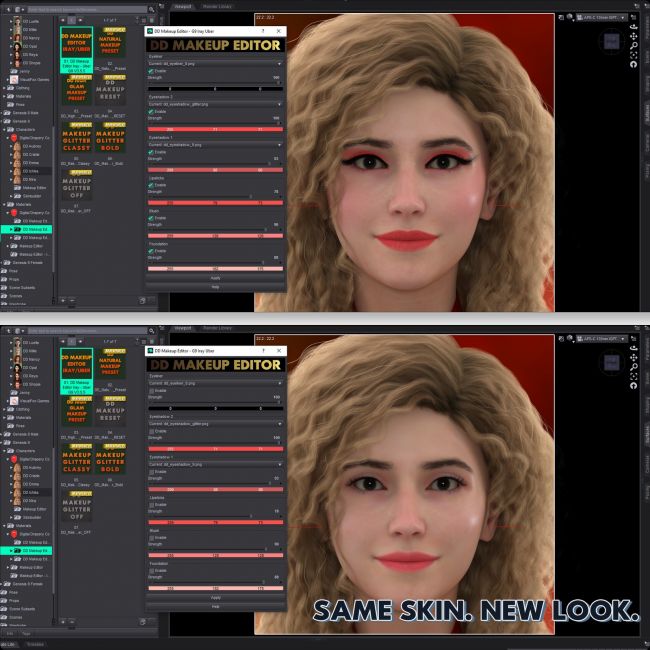
Task: Disable the checked Foundation Enable checkbox
Action: 150,251
